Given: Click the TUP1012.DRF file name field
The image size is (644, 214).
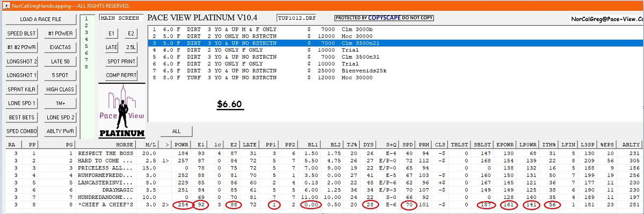Looking at the screenshot, I should [296, 18].
